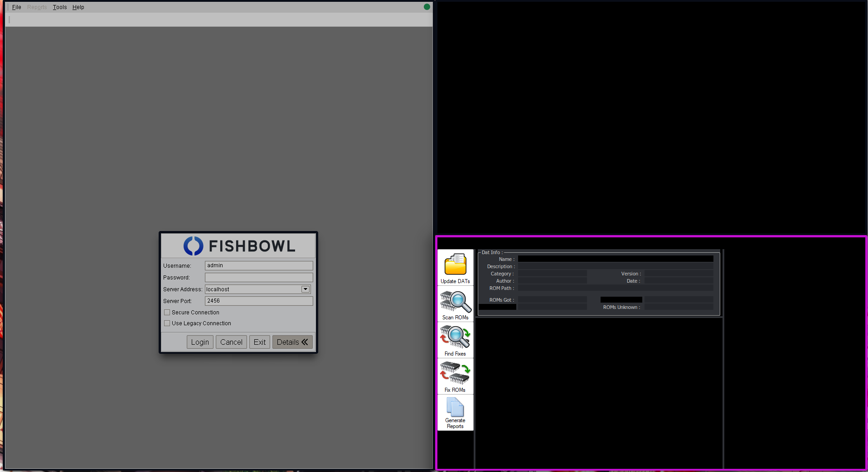This screenshot has height=472, width=868.
Task: Click the Exit button
Action: (260, 342)
